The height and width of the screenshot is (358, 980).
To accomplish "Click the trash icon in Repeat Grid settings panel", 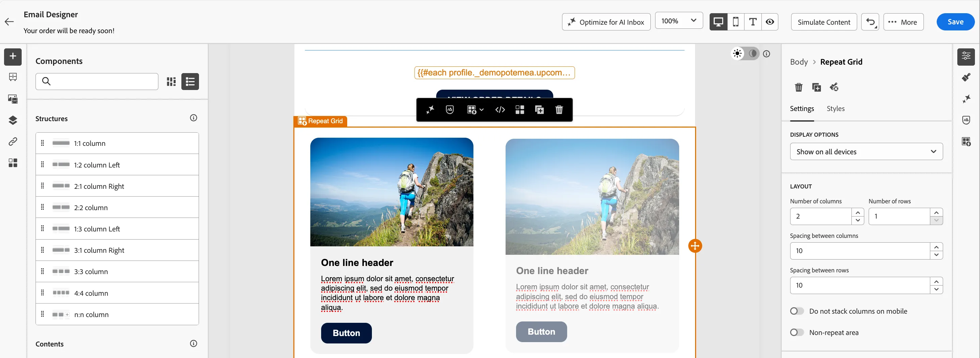I will click(x=799, y=87).
